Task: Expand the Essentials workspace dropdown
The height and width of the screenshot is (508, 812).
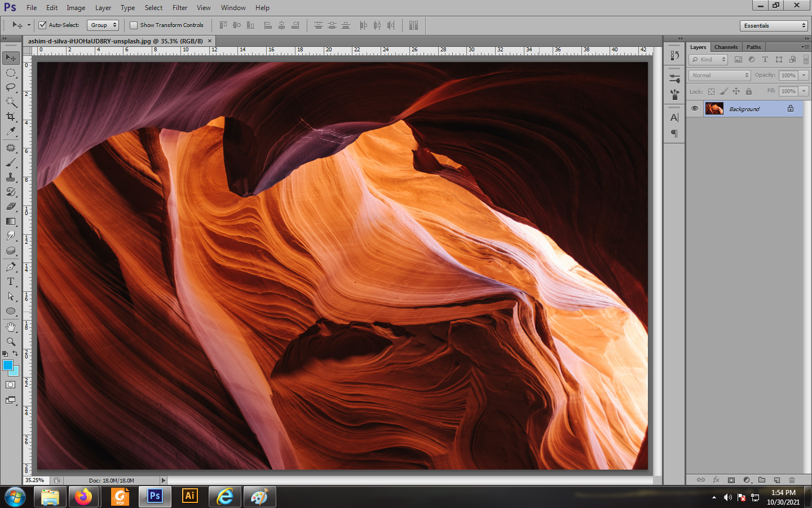Action: tap(774, 25)
